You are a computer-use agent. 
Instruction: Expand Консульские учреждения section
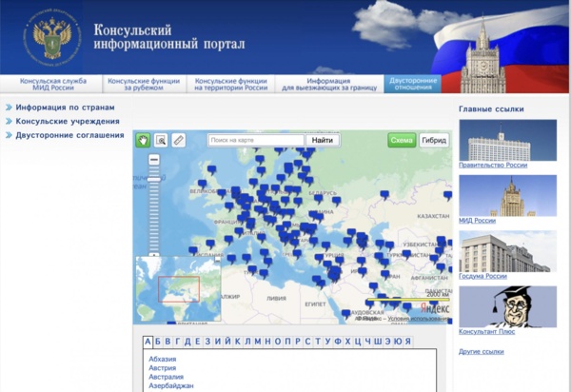[67, 122]
